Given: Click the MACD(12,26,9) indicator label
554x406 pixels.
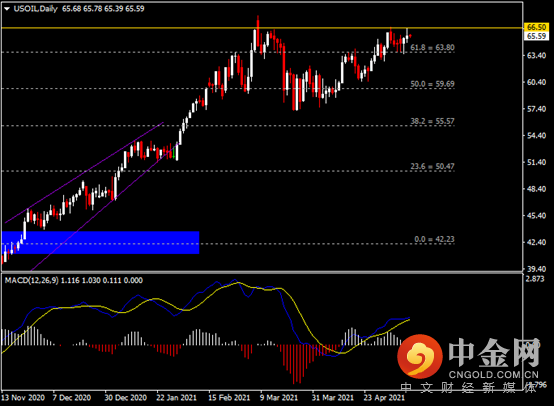Looking at the screenshot, I should click(31, 280).
